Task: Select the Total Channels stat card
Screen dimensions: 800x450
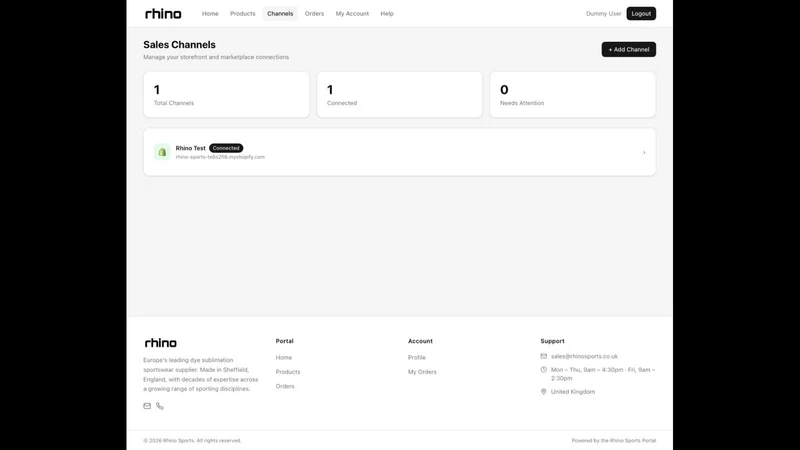Action: pos(227,95)
